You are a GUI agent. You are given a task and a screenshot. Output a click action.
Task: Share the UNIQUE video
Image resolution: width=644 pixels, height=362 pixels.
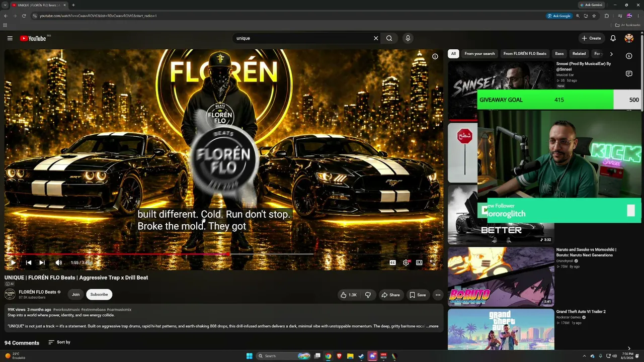click(x=391, y=295)
